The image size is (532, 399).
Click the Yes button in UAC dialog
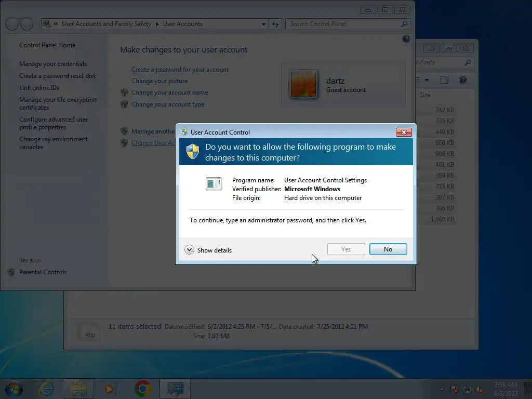pyautogui.click(x=346, y=249)
